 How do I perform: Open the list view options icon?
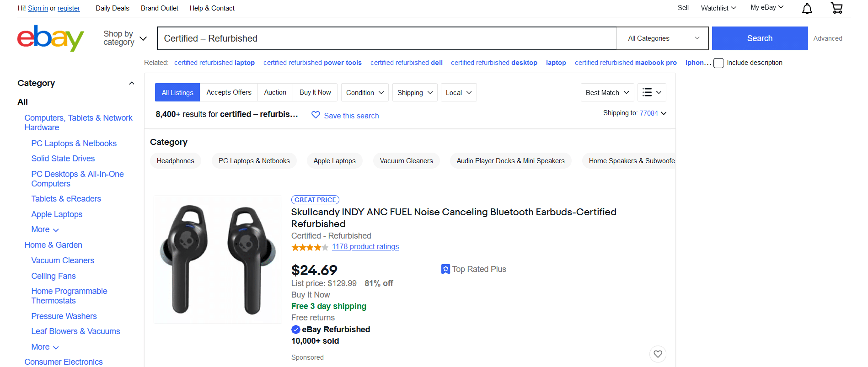coord(652,92)
